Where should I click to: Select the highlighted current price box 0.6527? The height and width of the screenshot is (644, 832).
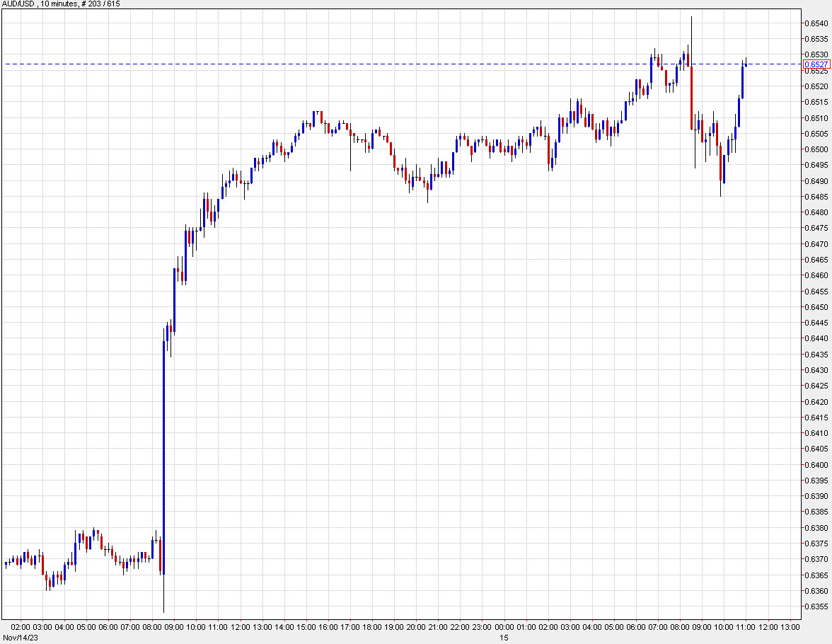[x=815, y=64]
